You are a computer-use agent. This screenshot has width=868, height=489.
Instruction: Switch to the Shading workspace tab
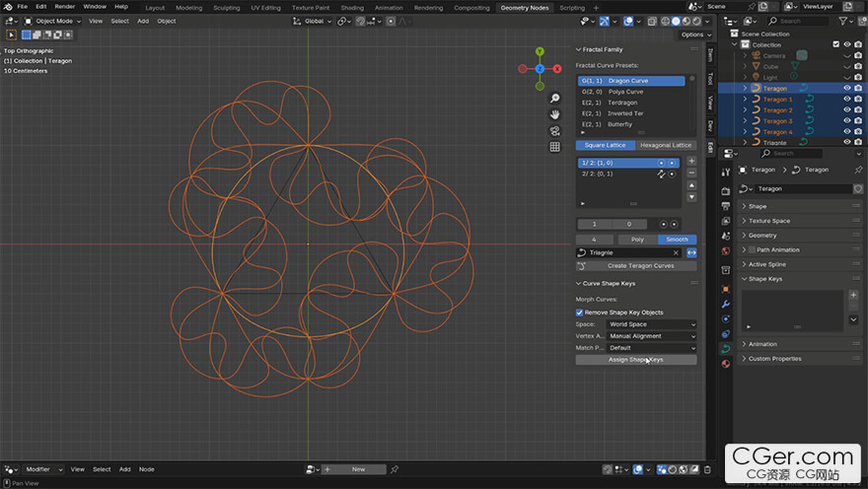pos(352,8)
